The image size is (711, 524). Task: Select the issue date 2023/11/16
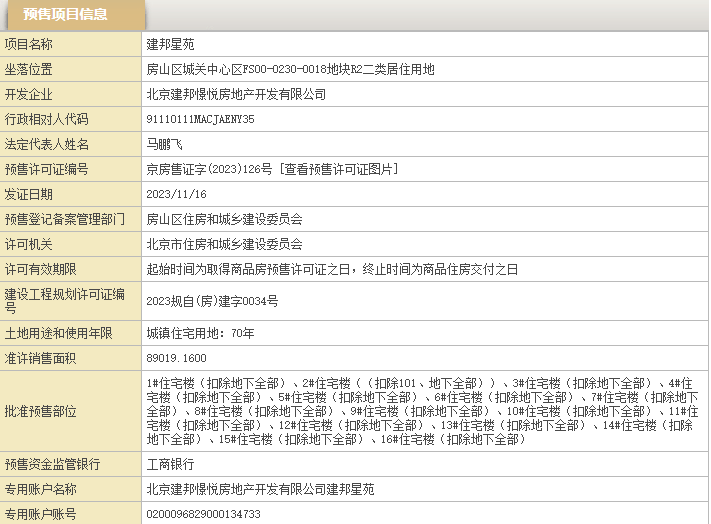pos(176,194)
